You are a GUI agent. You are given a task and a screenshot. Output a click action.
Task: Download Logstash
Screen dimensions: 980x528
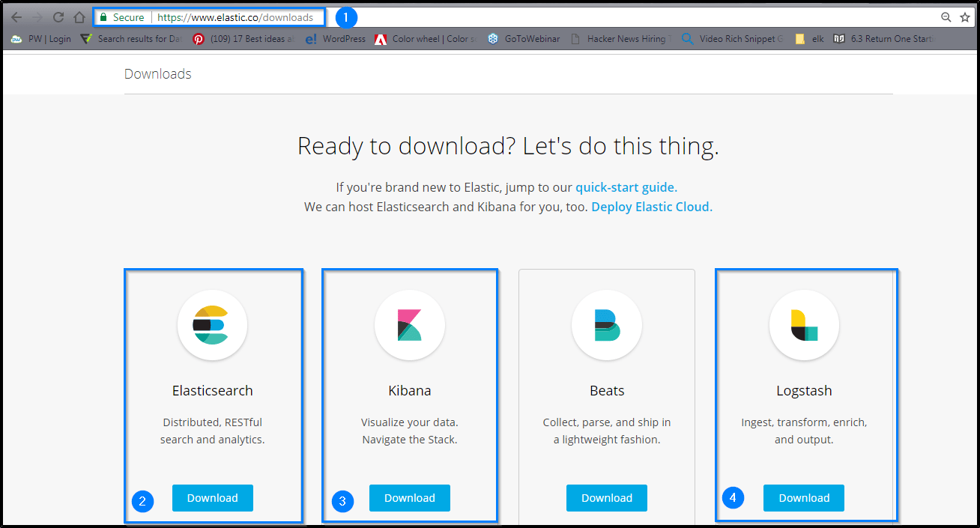click(x=804, y=498)
